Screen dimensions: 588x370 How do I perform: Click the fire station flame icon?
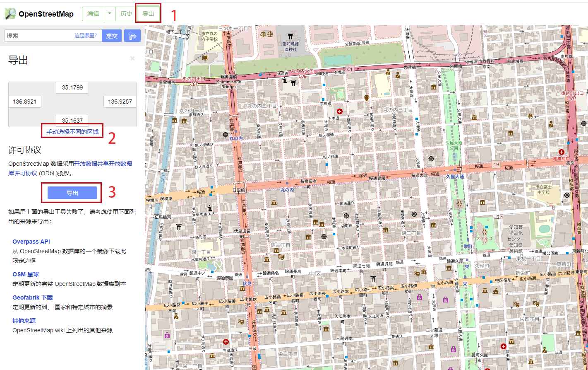[x=530, y=116]
